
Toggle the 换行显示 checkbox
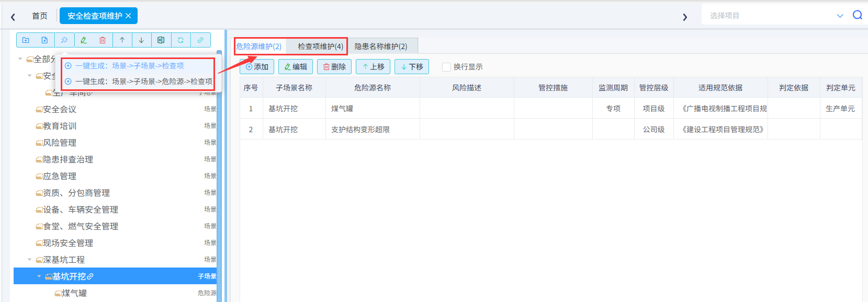pyautogui.click(x=446, y=67)
